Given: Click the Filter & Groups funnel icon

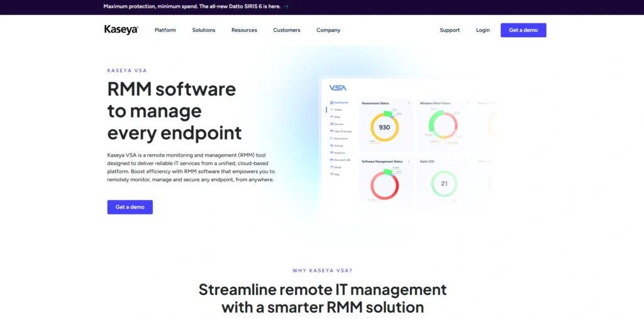Looking at the screenshot, I should click(x=332, y=131).
